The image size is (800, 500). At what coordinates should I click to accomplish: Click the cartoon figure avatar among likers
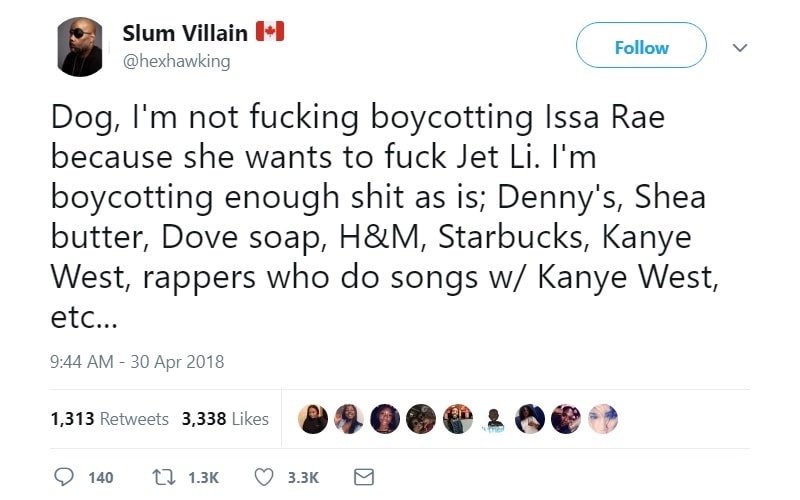[x=493, y=420]
